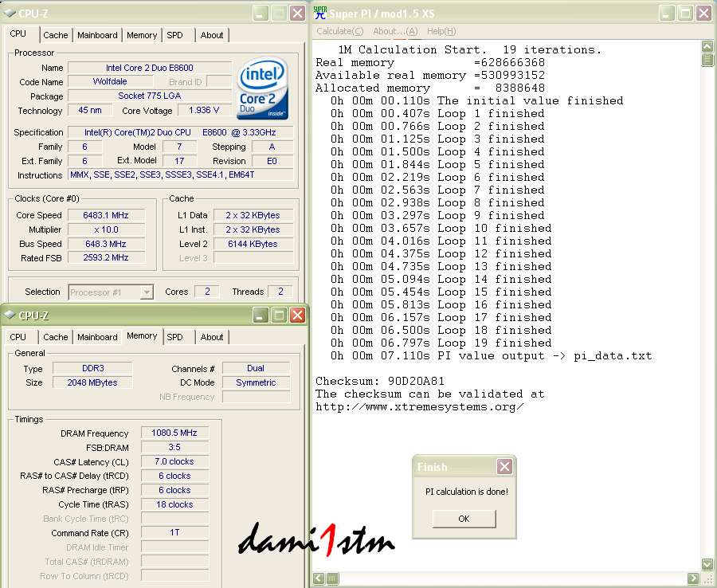Click the Code Name value Wolfdale
The height and width of the screenshot is (588, 717).
110,81
